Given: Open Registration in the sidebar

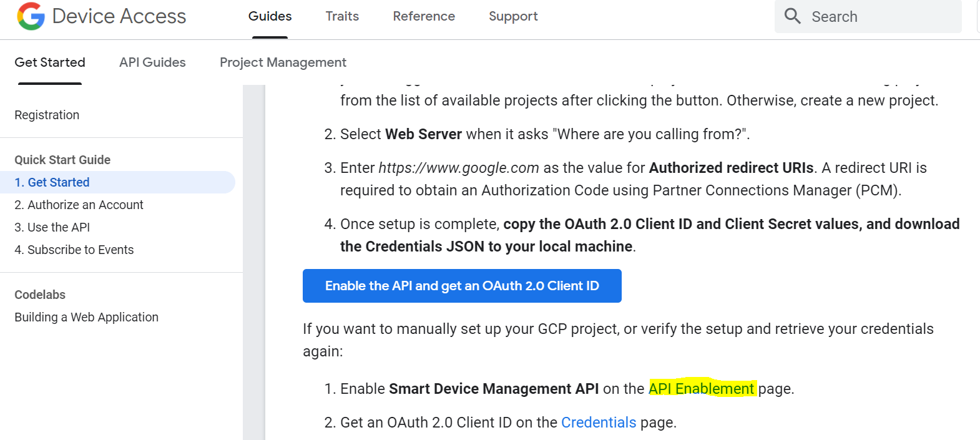Looking at the screenshot, I should click(47, 115).
